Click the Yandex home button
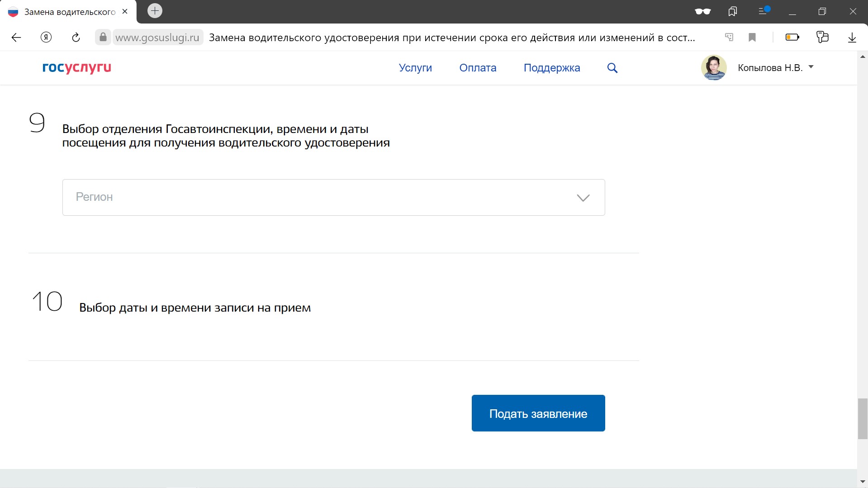Viewport: 868px width, 488px height. click(x=46, y=38)
